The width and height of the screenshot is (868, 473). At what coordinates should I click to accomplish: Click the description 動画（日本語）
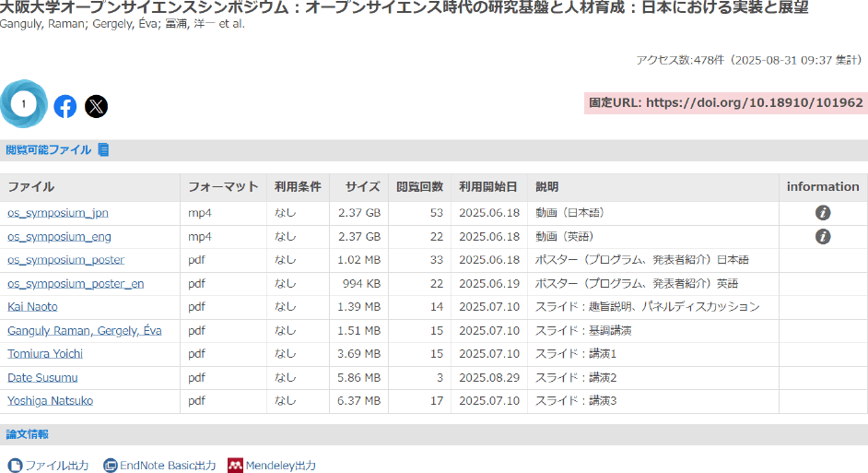[x=572, y=213]
